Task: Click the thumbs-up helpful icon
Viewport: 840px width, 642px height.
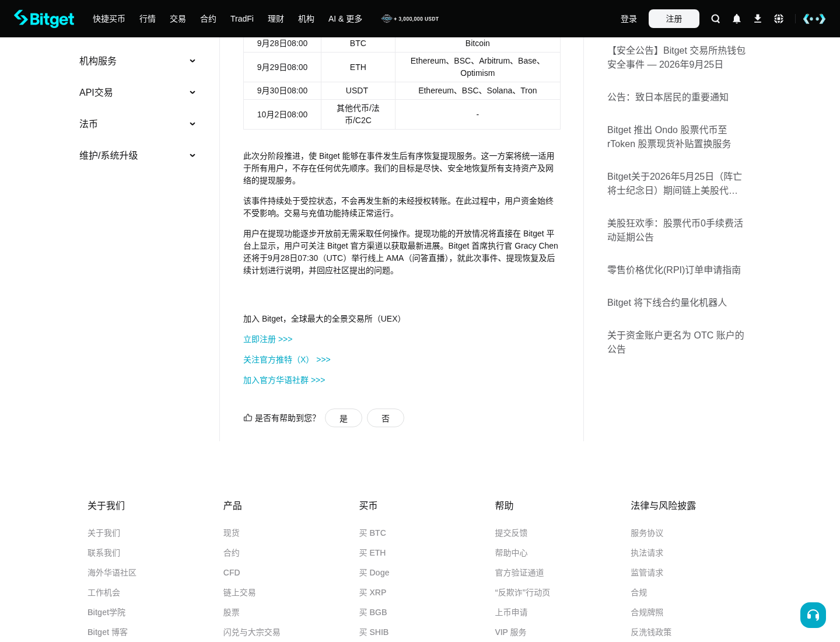Action: (x=248, y=418)
